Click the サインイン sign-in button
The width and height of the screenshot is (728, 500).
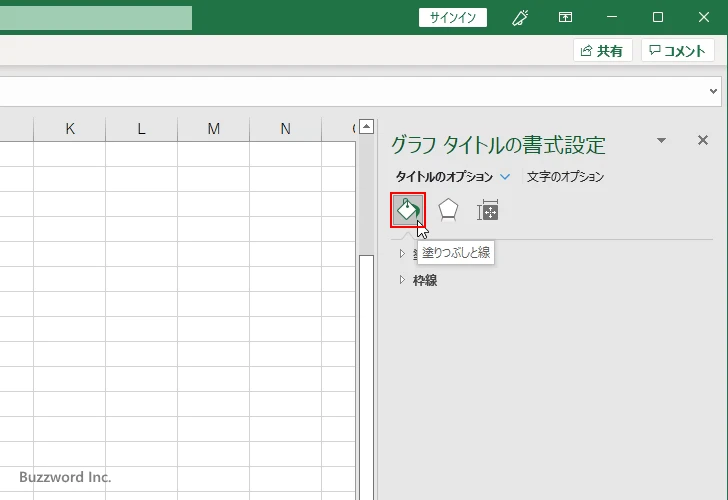coord(453,18)
